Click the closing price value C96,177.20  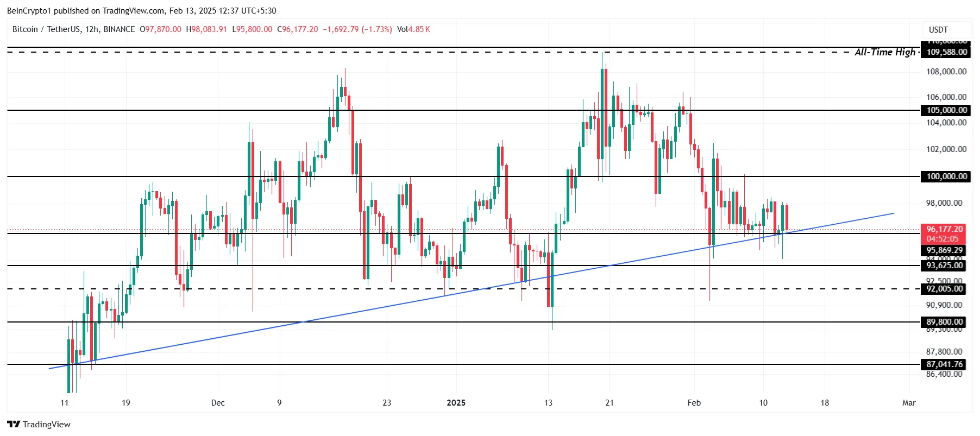(298, 29)
